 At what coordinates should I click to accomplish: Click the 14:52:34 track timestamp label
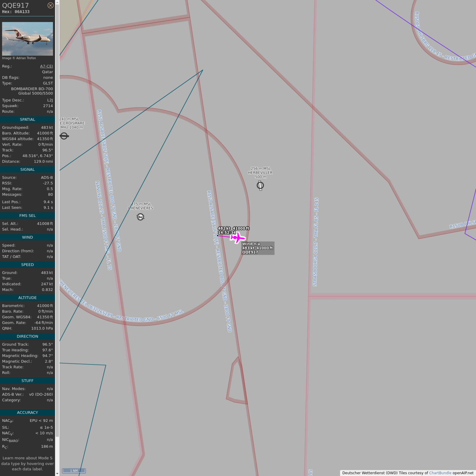[227, 233]
